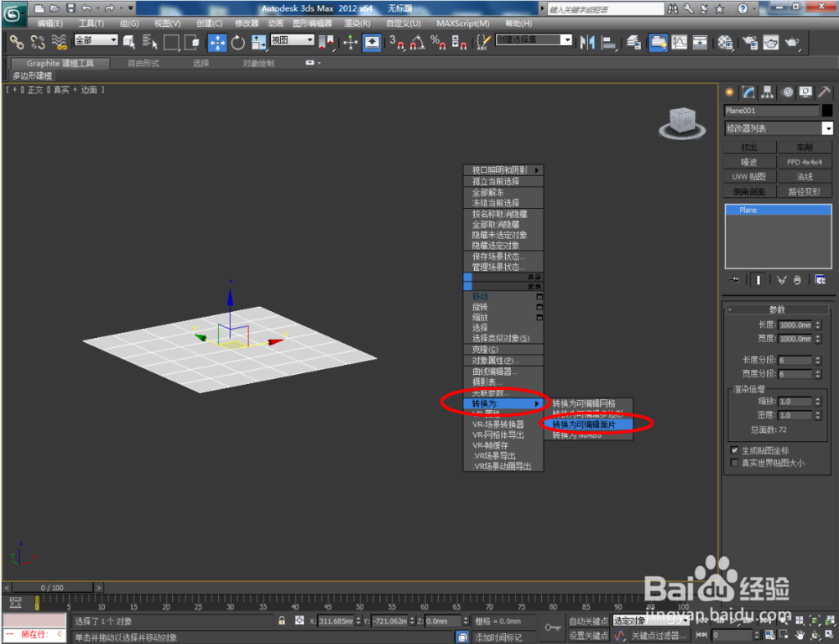Click the Pin Stack icon
This screenshot has height=644, width=839.
click(735, 280)
